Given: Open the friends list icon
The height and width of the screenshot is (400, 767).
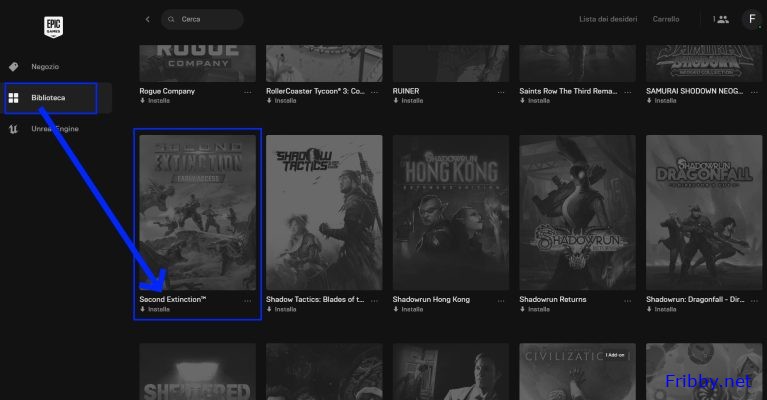Looking at the screenshot, I should click(721, 19).
